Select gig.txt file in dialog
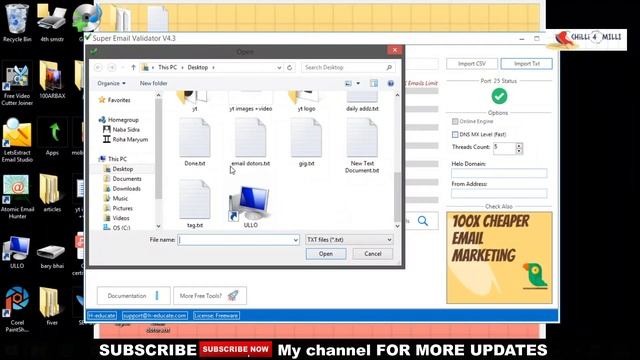The image size is (640, 360). tap(306, 142)
